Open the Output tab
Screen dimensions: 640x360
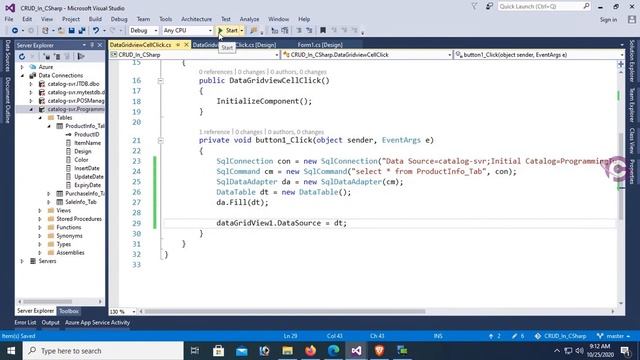(51, 322)
